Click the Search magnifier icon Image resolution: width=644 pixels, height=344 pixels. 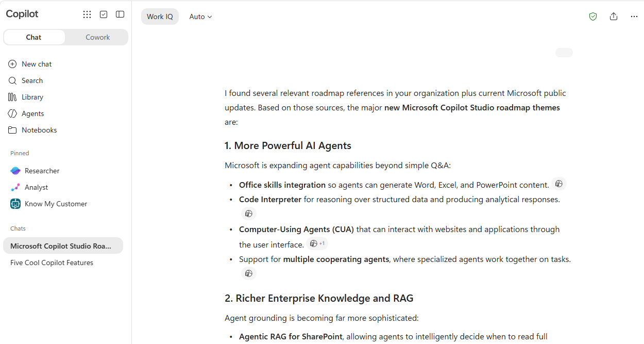[x=12, y=80]
